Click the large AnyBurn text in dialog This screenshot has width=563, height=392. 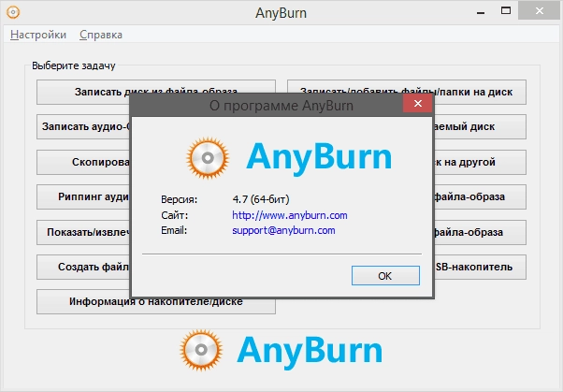coord(319,158)
